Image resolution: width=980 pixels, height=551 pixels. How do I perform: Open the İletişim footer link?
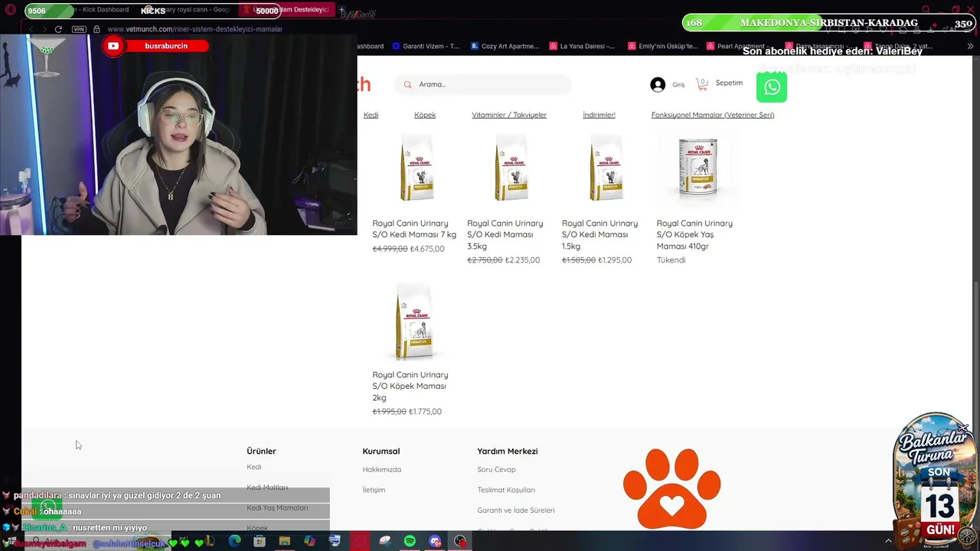[374, 490]
